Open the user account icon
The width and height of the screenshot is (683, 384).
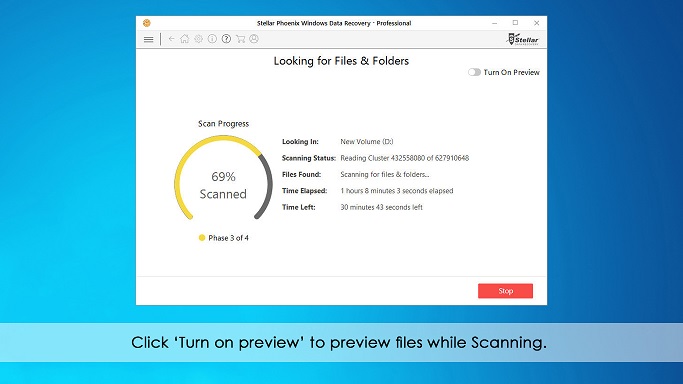tap(254, 39)
